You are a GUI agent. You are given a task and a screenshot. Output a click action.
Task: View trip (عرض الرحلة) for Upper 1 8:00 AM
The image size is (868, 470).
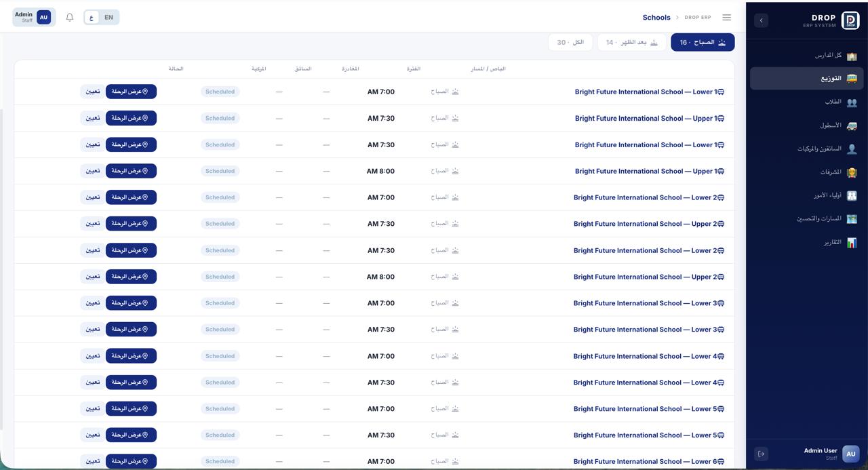(131, 171)
